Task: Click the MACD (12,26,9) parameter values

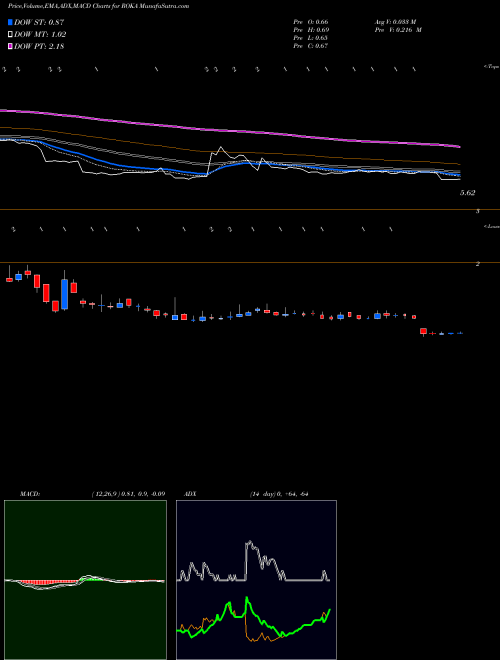Action: pyautogui.click(x=128, y=494)
